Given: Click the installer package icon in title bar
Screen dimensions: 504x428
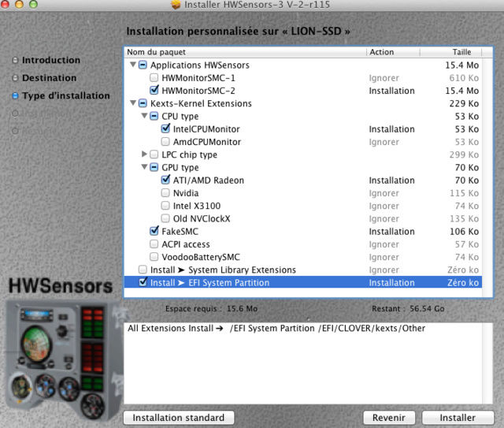Looking at the screenshot, I should click(176, 5).
